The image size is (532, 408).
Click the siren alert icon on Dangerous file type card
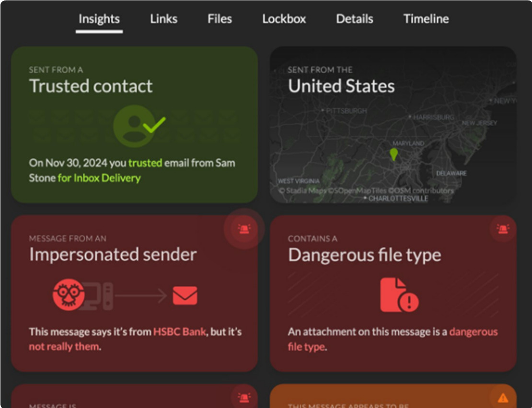(x=503, y=229)
